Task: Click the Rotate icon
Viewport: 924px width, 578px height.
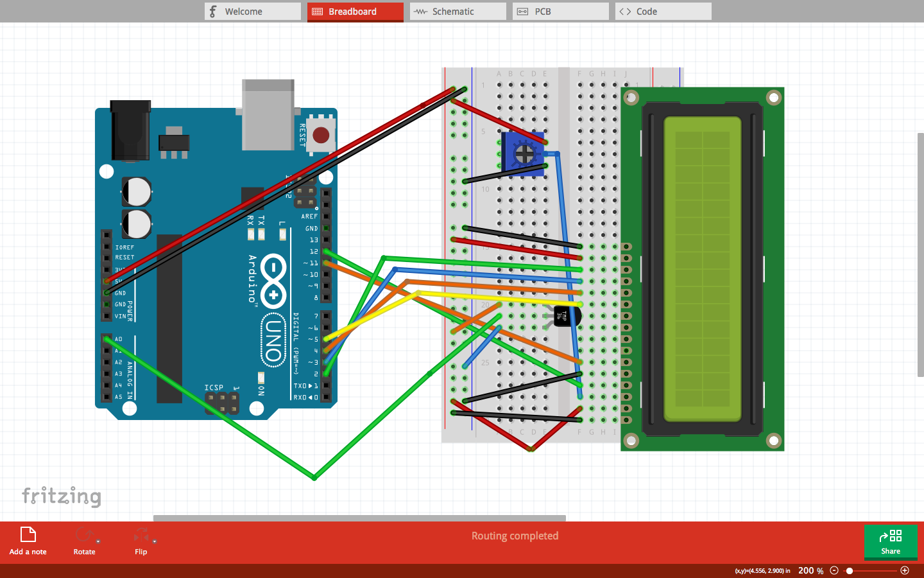Action: (83, 534)
